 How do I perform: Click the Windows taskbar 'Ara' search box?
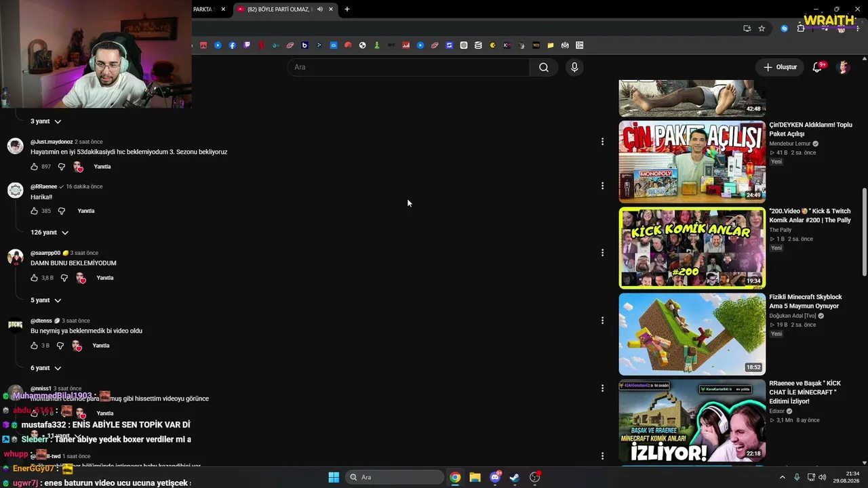[x=394, y=477]
